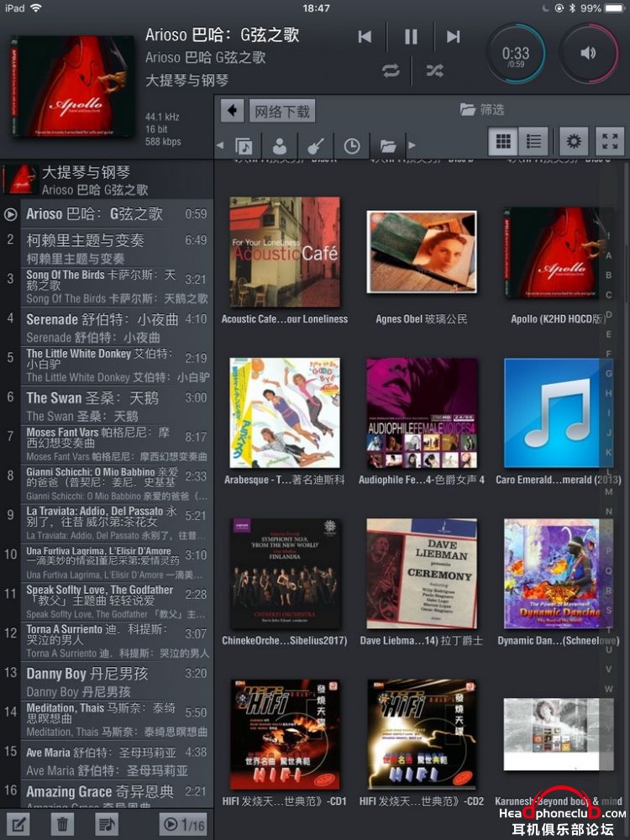Play track 10 Una Furtiva Lagrima
The image size is (630, 840).
pos(106,564)
